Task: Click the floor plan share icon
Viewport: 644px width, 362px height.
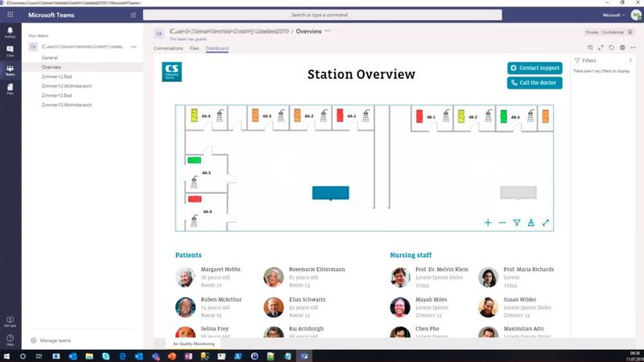Action: [531, 223]
